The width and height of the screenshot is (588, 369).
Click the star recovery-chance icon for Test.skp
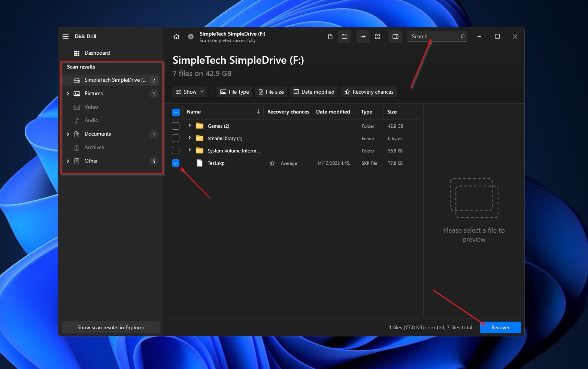272,163
